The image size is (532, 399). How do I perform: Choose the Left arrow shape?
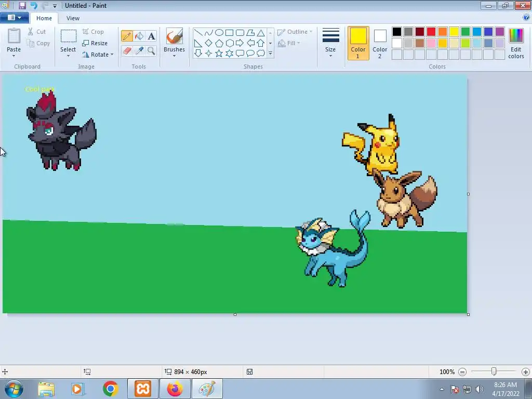(x=250, y=43)
